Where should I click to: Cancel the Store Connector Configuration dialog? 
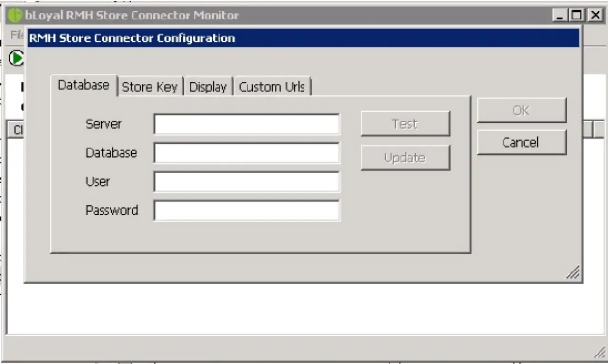pos(522,142)
